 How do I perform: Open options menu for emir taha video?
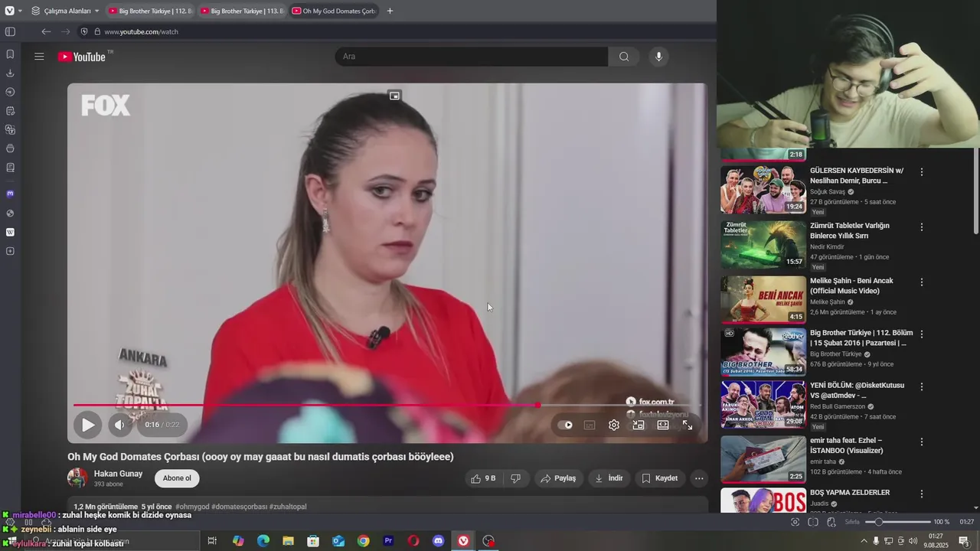tap(922, 442)
